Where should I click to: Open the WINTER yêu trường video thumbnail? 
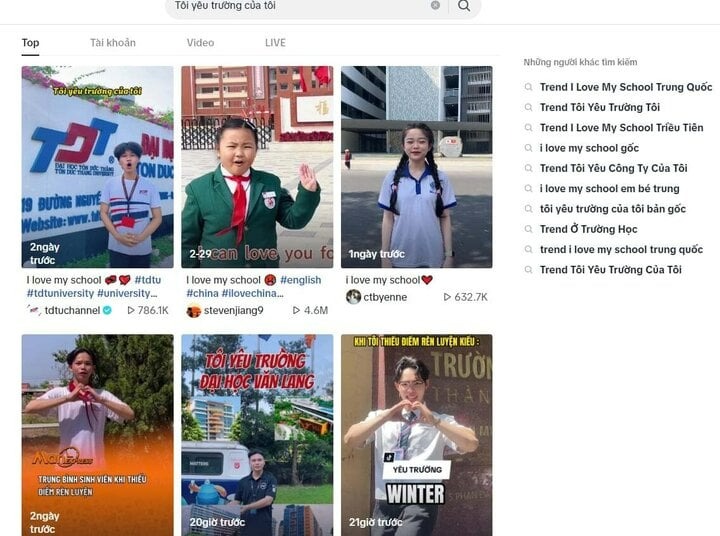click(416, 435)
